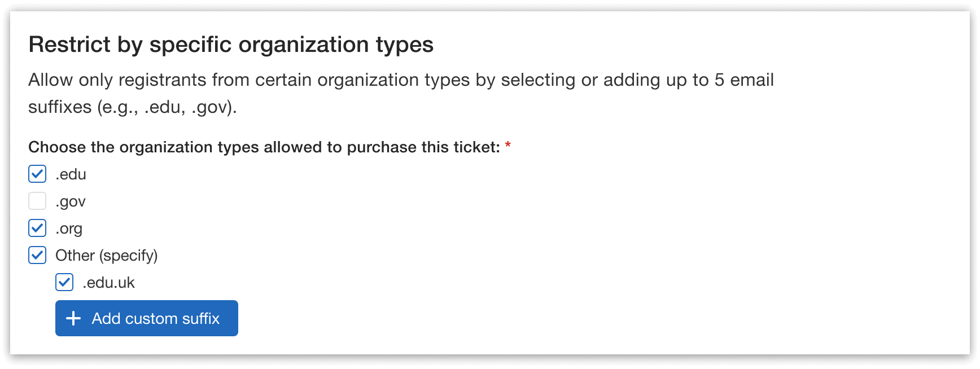Re-enable the .org checkbox
Screen dimensions: 980x369
tap(37, 228)
